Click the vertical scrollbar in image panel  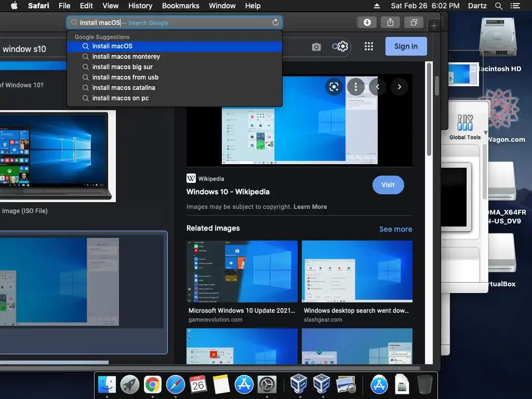pyautogui.click(x=429, y=109)
